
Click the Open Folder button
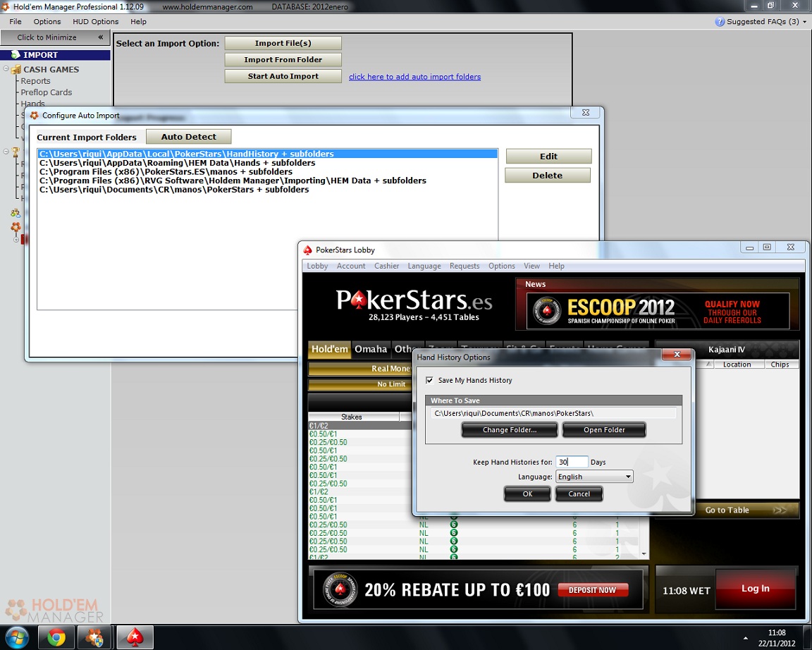tap(604, 430)
